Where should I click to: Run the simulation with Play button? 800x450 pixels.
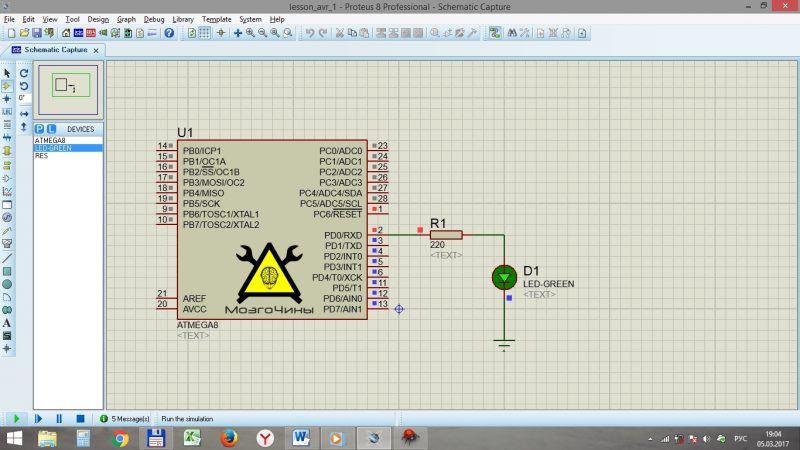(16, 419)
